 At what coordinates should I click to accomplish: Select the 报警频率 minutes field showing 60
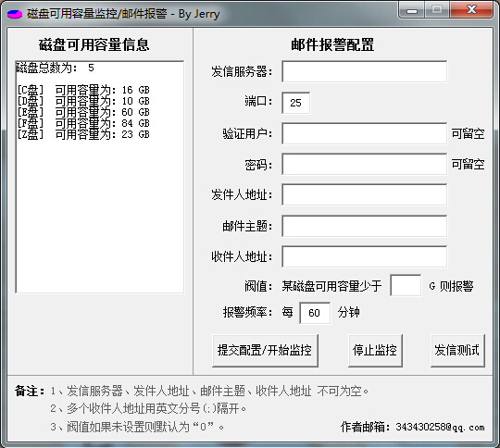315,313
